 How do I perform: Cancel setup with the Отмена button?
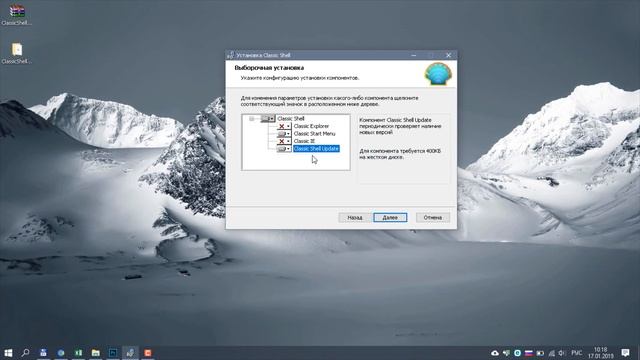tap(433, 218)
